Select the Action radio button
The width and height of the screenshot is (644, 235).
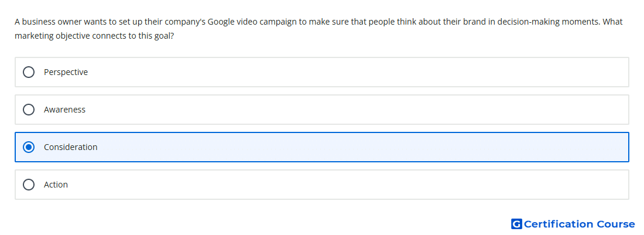point(29,185)
